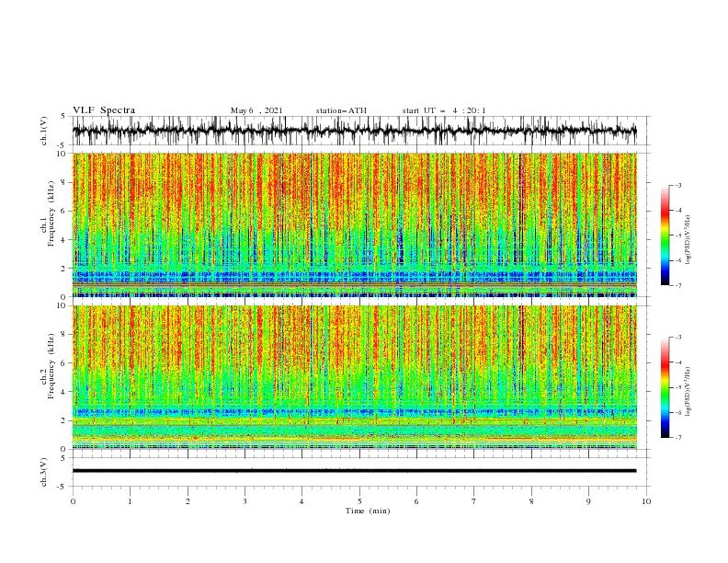The width and height of the screenshot is (728, 563).
Task: Click the "-3" tick on ch.1 colorbar
Action: tap(678, 185)
